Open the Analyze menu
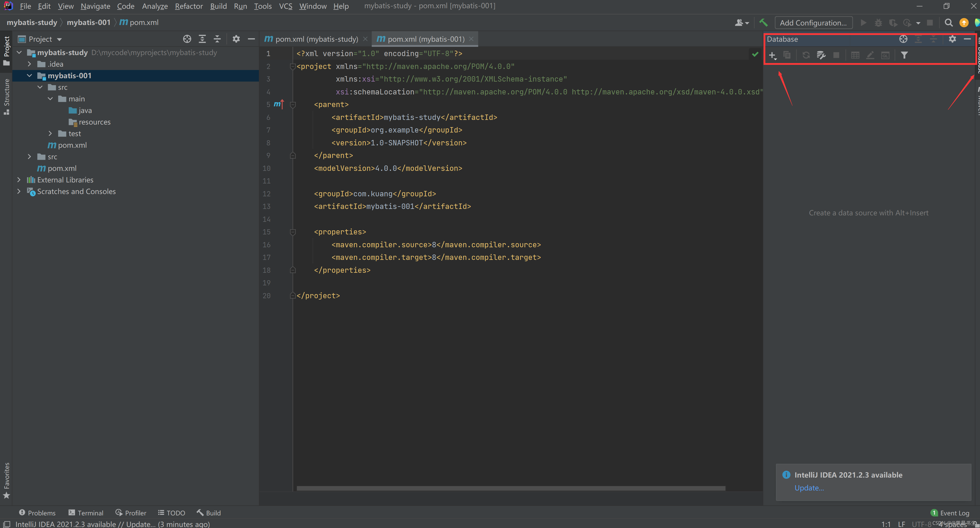980x528 pixels. [155, 6]
